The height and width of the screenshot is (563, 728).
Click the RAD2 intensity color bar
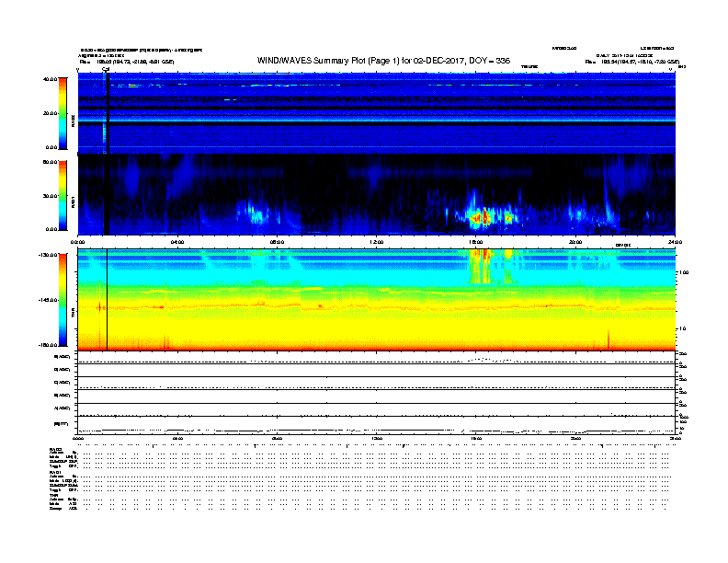click(63, 113)
